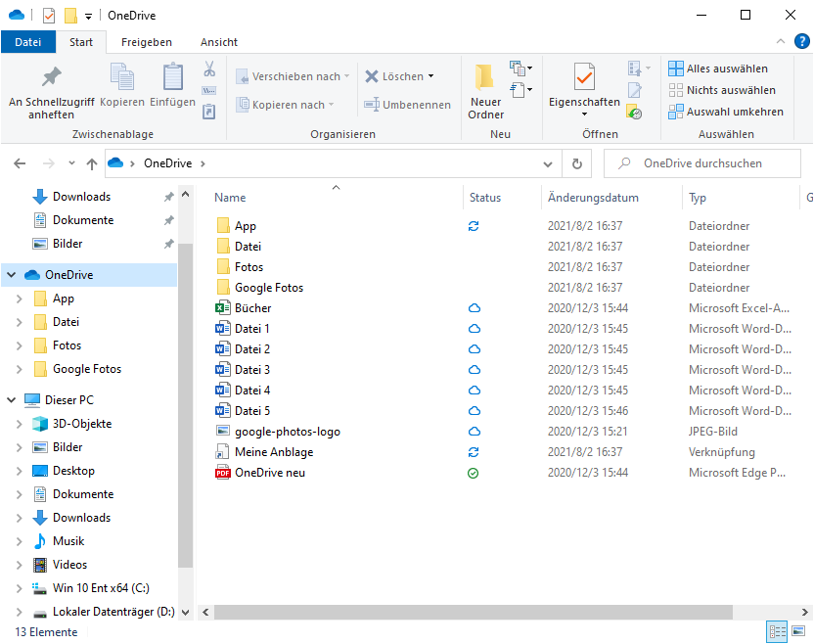This screenshot has height=644, width=814.
Task: Click the scissors cut icon
Action: pyautogui.click(x=208, y=69)
